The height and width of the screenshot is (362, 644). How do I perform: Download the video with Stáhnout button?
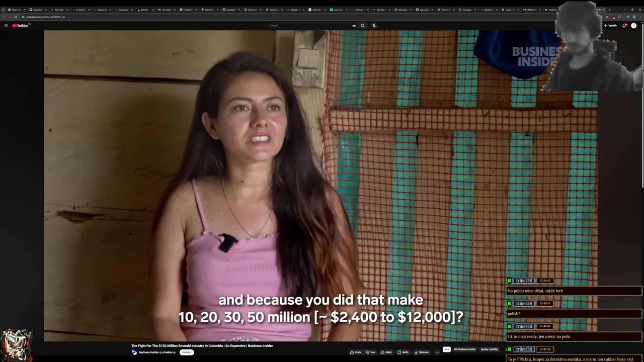pos(422,352)
